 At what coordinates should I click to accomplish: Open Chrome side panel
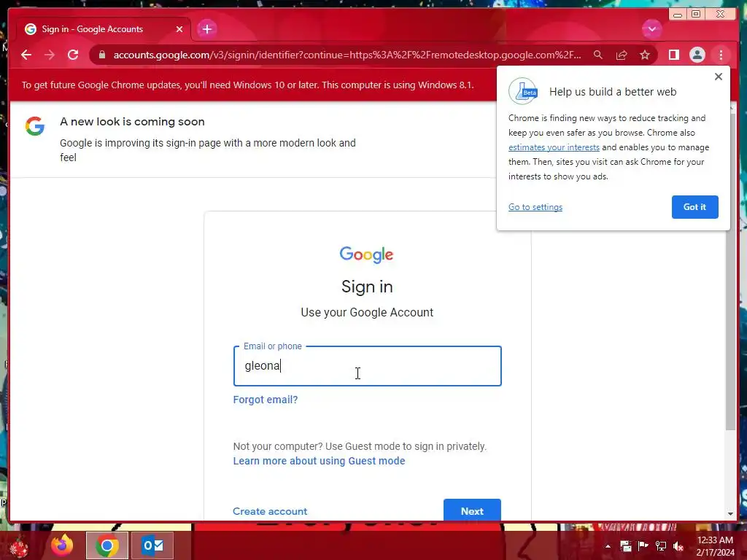(673, 55)
